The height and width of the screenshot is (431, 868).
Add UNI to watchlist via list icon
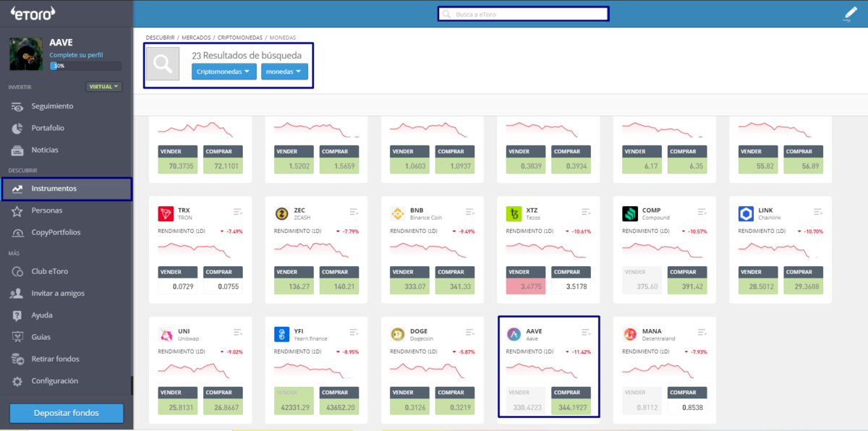[238, 332]
